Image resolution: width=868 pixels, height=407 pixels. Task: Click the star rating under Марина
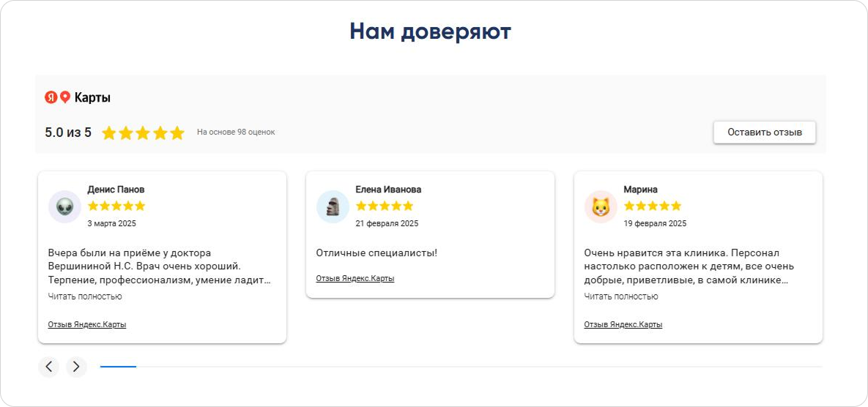click(x=652, y=206)
